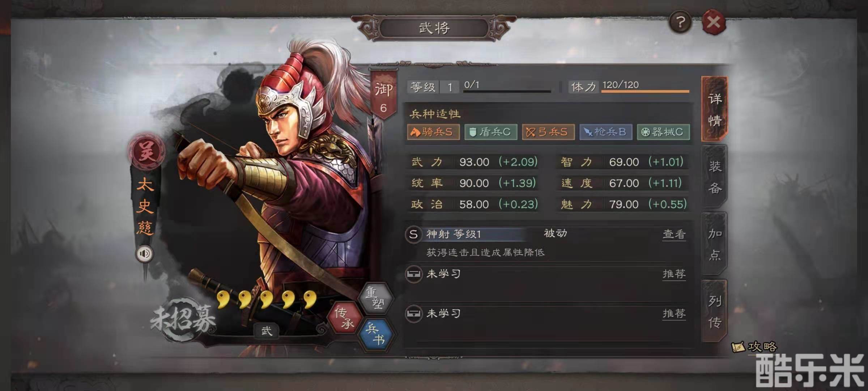The image size is (868, 391).
Task: Click the 枪兵B troop type badge
Action: point(606,132)
